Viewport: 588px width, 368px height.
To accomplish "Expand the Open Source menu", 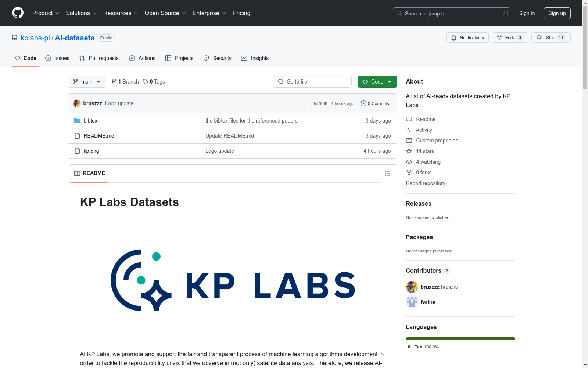I will pos(165,13).
